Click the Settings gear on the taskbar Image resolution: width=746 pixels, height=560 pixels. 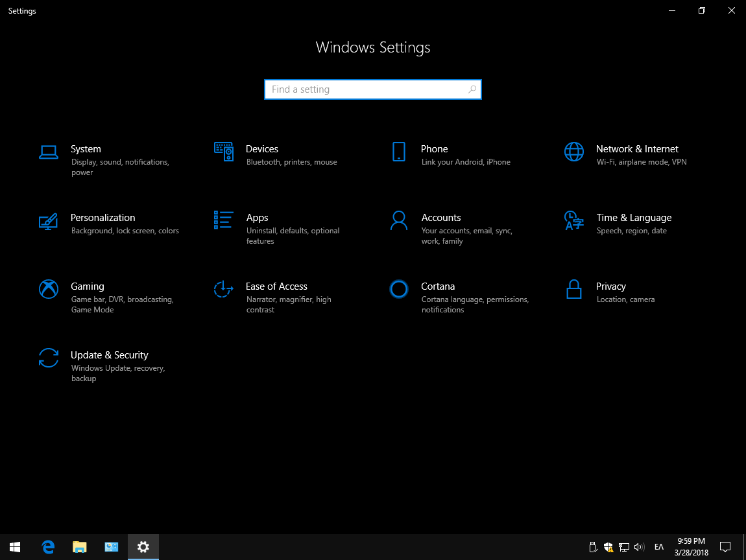click(143, 547)
